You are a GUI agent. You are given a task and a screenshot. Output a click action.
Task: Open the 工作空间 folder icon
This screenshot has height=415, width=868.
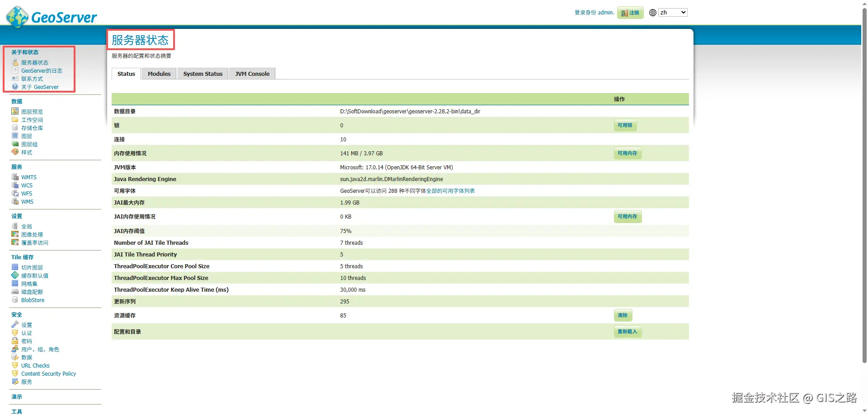pyautogui.click(x=15, y=120)
